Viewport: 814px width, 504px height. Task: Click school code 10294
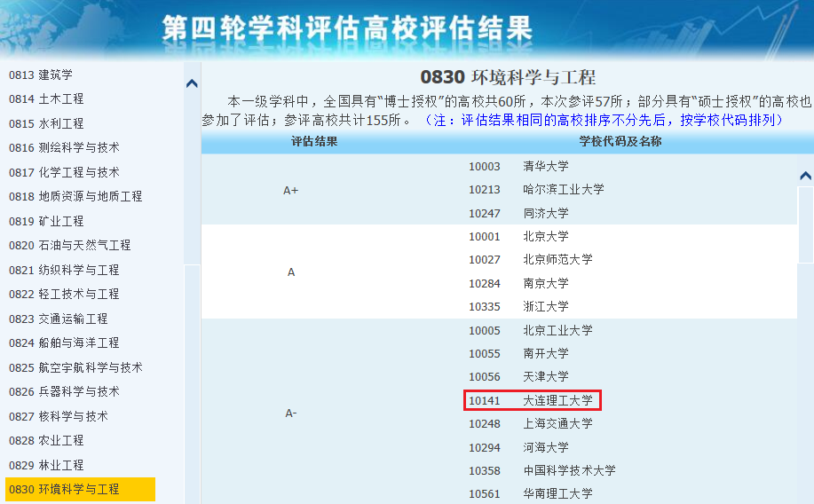(x=485, y=447)
